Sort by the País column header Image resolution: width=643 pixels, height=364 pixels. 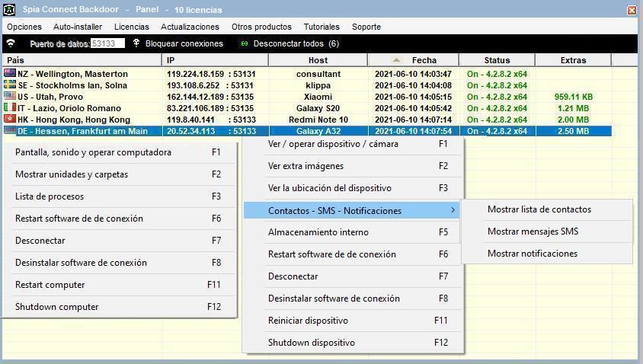coord(82,60)
